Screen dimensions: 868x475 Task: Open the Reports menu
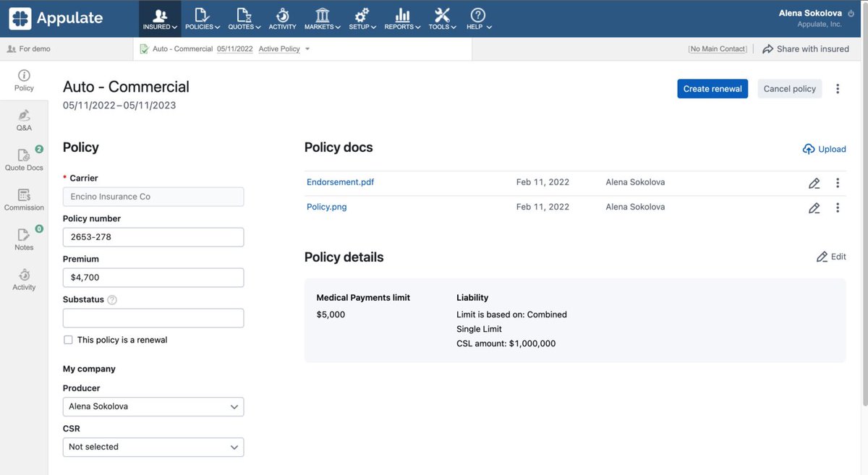402,19
